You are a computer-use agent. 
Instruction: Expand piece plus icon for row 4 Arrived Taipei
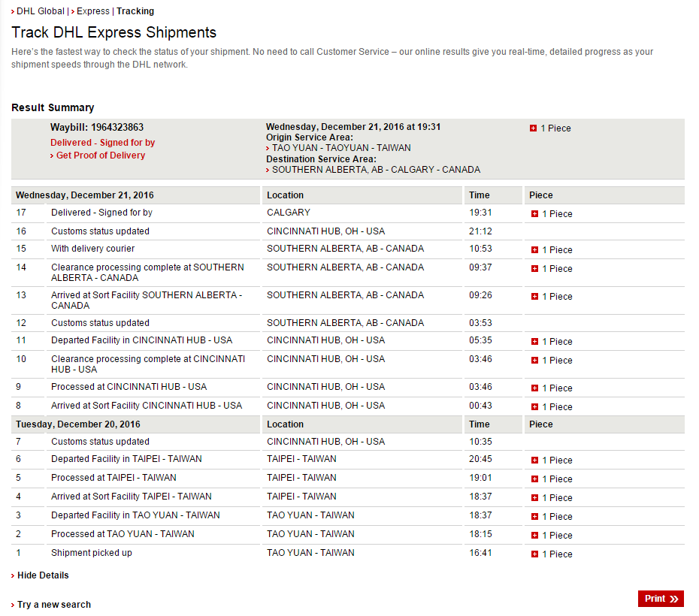[x=534, y=497]
